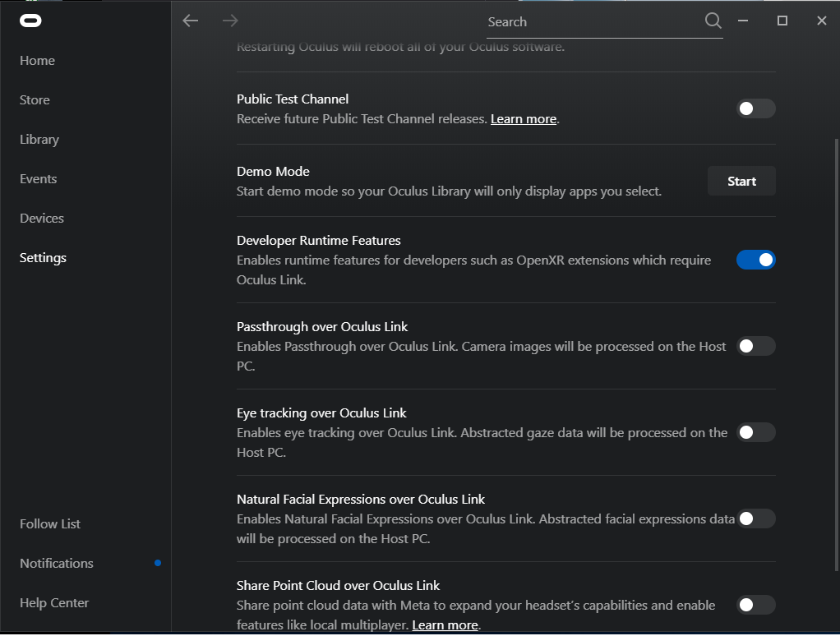This screenshot has height=636, width=840.
Task: Open the Follow List
Action: [50, 524]
